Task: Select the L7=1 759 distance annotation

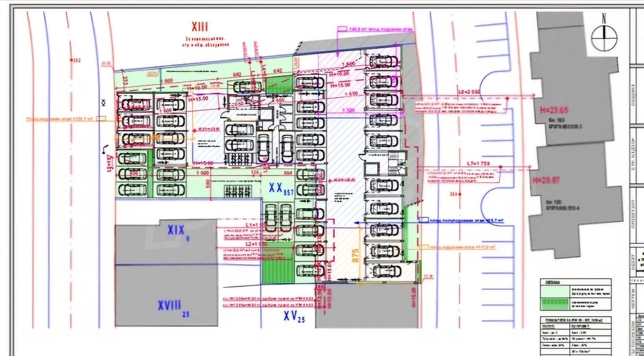Action: pyautogui.click(x=478, y=164)
